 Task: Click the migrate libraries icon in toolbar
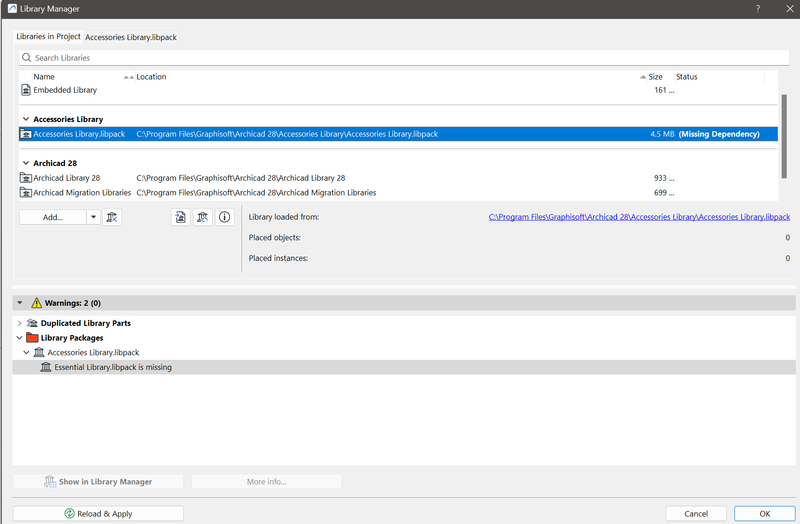(181, 217)
